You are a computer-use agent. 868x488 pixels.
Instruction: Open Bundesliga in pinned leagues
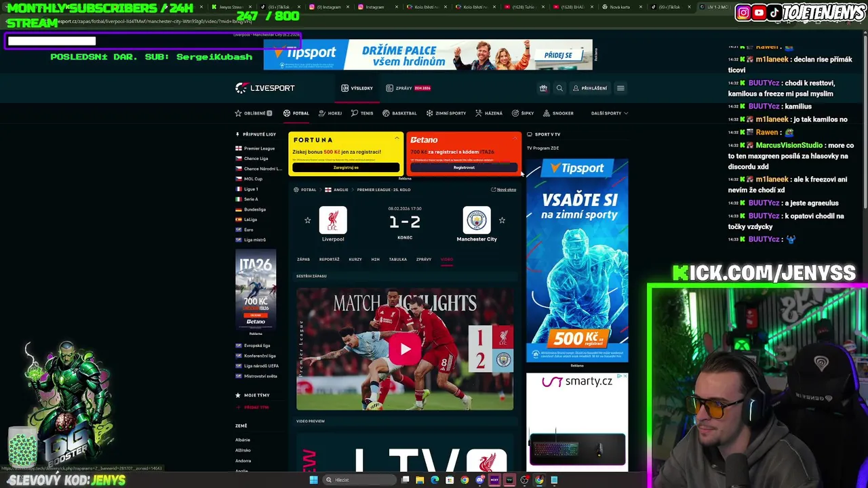(x=255, y=209)
